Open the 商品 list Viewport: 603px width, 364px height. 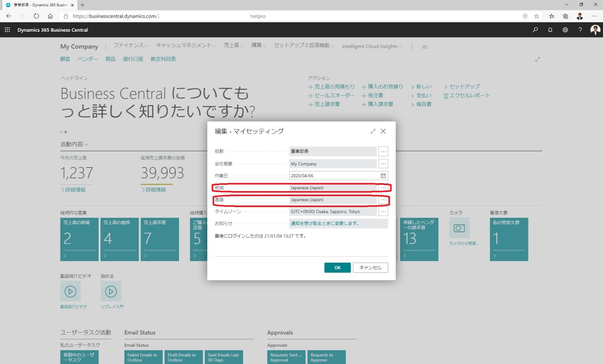coord(110,59)
